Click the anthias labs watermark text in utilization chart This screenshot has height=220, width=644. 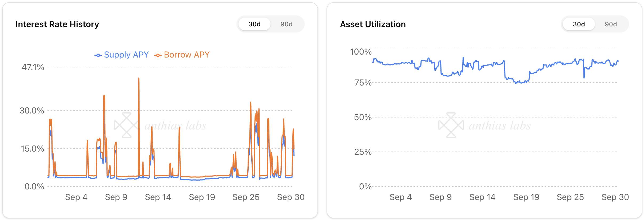pos(500,126)
